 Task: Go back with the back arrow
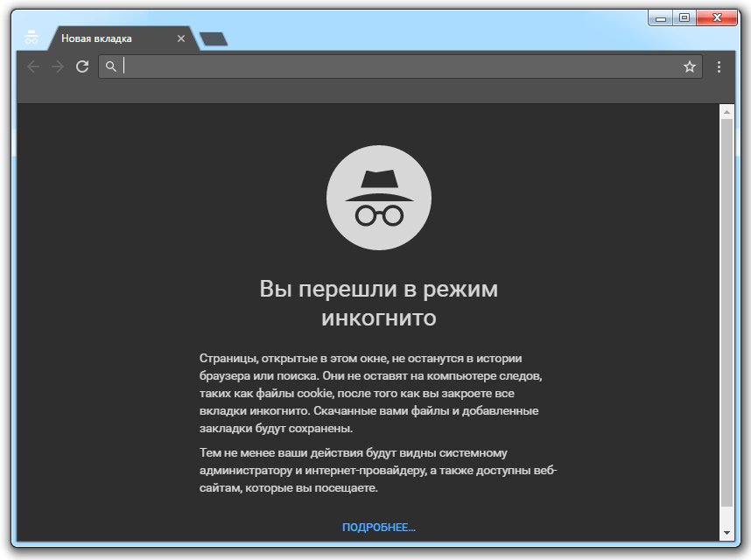click(x=33, y=66)
